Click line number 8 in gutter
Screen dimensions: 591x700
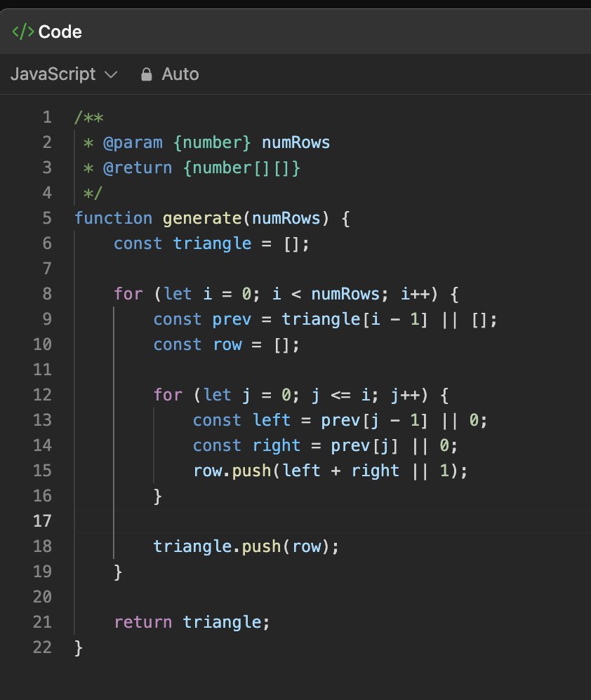[x=47, y=294]
